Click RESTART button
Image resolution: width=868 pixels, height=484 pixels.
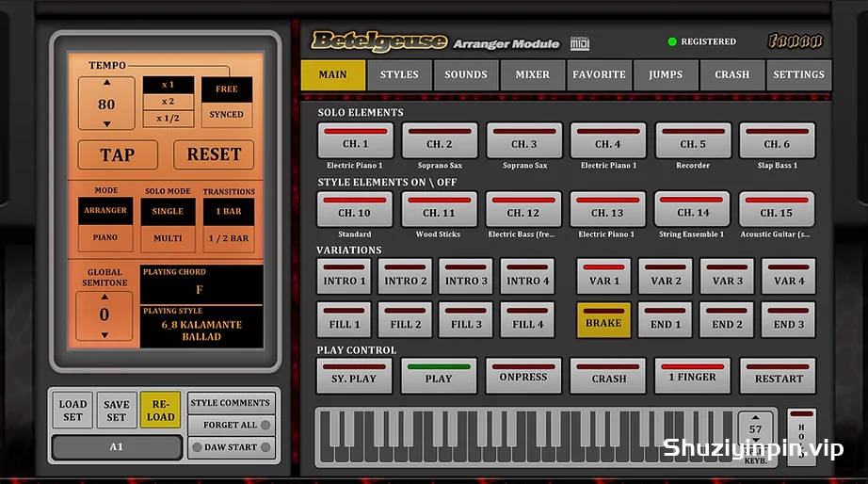click(x=778, y=376)
